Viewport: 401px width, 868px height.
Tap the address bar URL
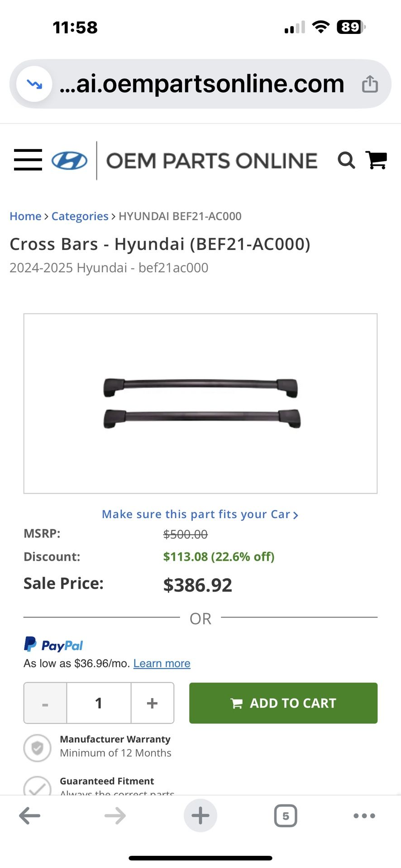click(x=202, y=84)
